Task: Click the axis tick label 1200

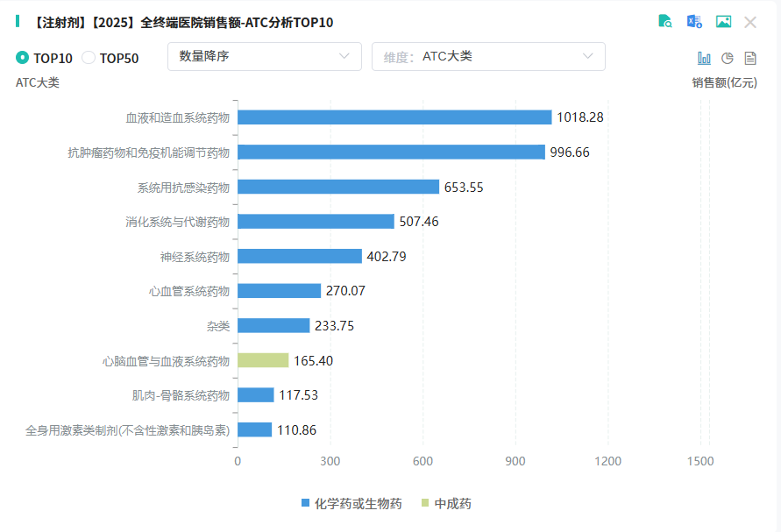Action: (x=607, y=461)
